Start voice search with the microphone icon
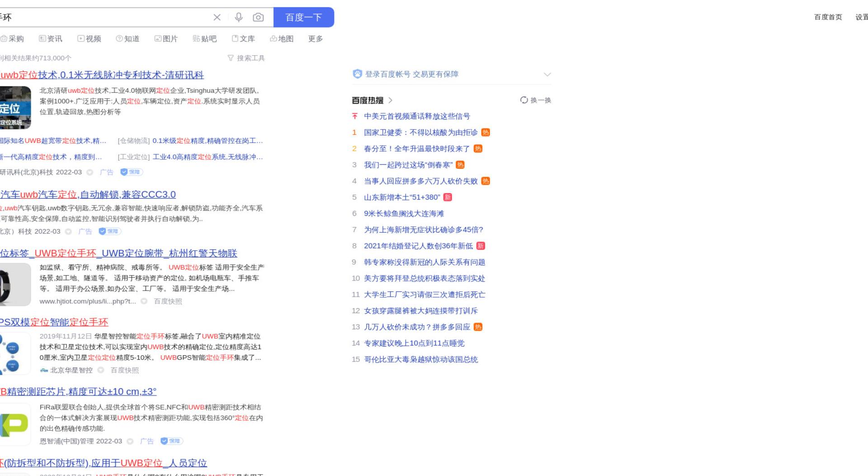The image size is (868, 476). 239,17
